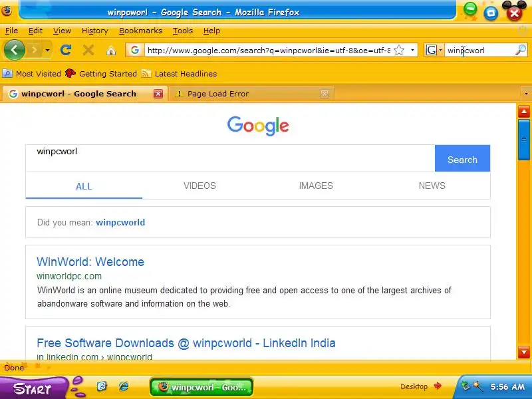Open Free Software Downloads LinkedIn result
The height and width of the screenshot is (399, 532).
click(186, 343)
